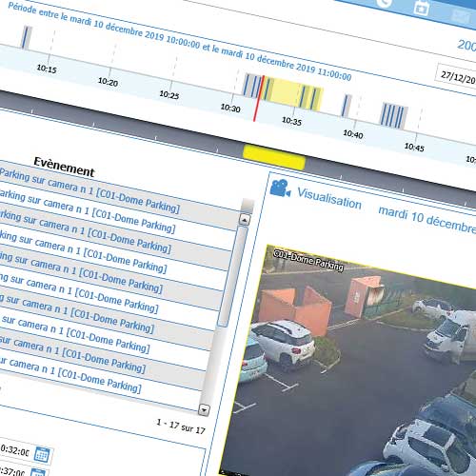Click the blue '200' value at top right
This screenshot has width=476, height=476.
466,46
